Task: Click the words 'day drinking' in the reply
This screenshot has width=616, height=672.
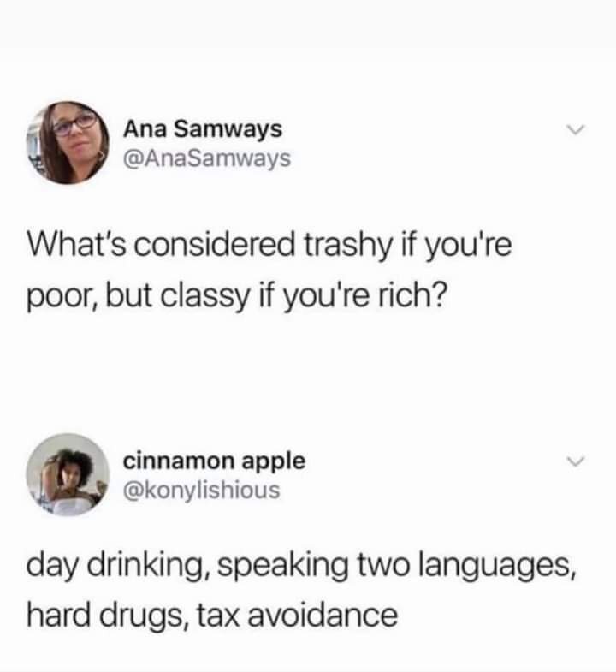Action: [115, 566]
